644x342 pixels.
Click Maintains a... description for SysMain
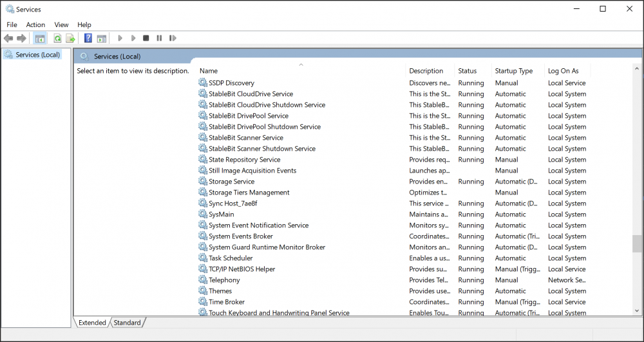click(428, 214)
